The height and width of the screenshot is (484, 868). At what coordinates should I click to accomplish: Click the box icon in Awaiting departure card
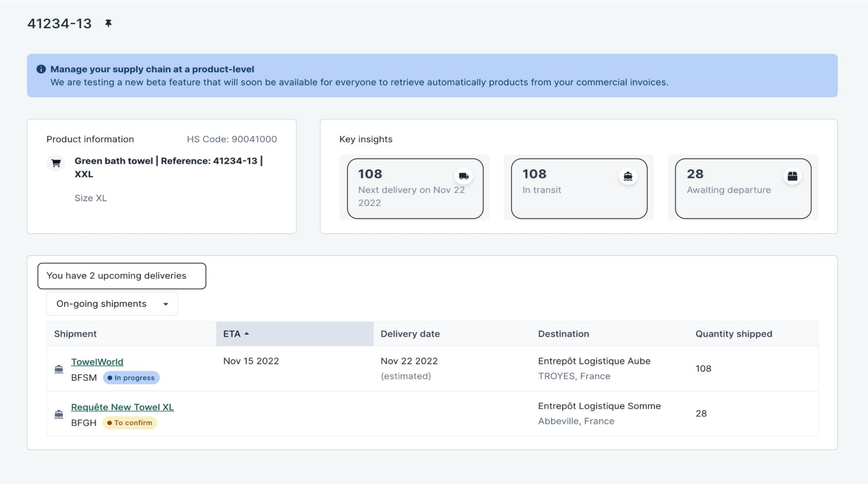coord(792,176)
